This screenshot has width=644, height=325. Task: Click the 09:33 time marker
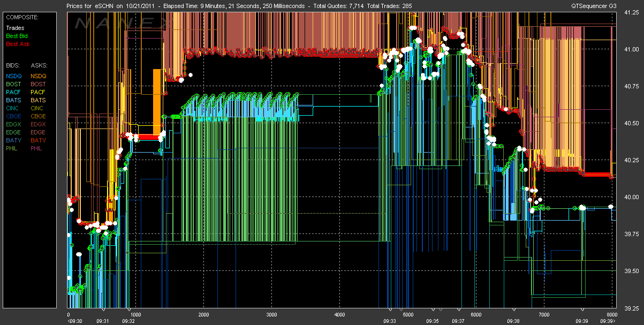click(389, 321)
